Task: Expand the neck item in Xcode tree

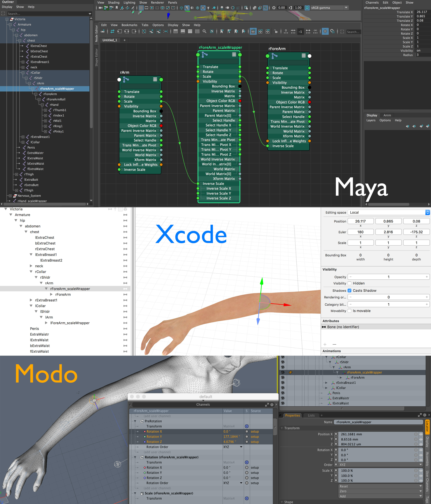Action: (x=31, y=266)
